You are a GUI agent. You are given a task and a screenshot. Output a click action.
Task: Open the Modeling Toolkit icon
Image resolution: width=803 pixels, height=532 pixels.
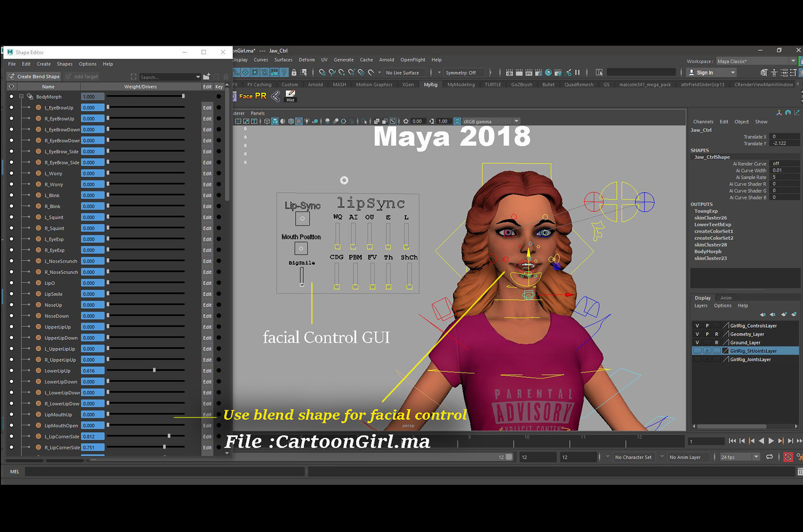(764, 72)
